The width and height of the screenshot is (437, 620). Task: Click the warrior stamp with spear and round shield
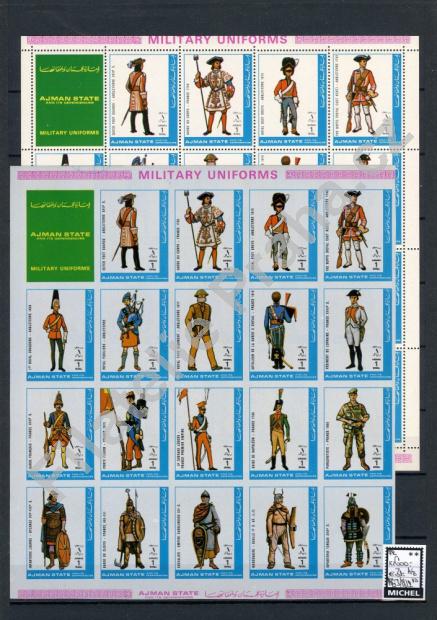click(x=61, y=533)
